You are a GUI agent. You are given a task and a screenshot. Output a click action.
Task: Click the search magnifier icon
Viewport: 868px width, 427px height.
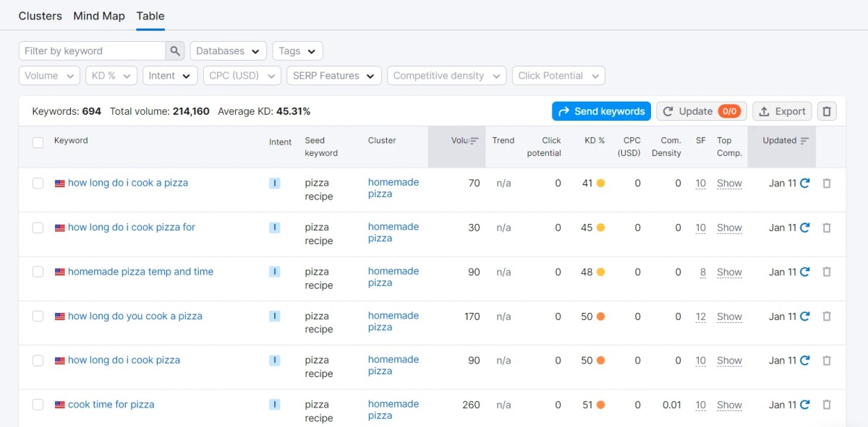[x=174, y=51]
